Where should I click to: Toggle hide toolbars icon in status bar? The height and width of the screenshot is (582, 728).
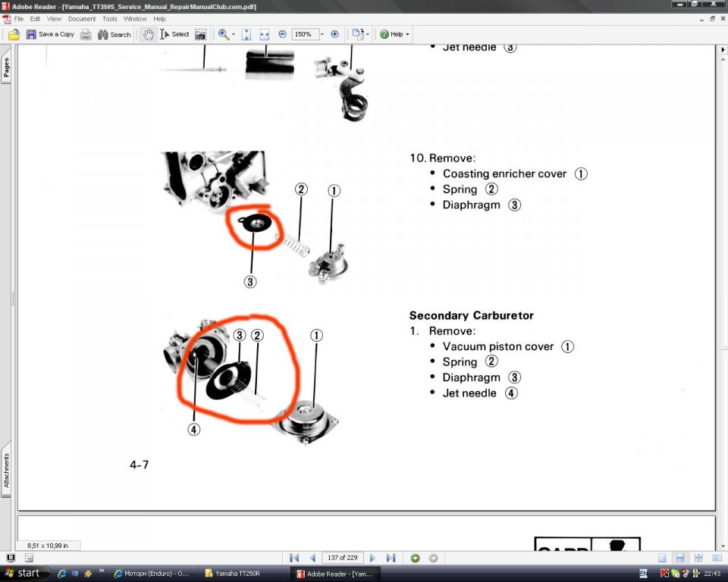coord(29,558)
